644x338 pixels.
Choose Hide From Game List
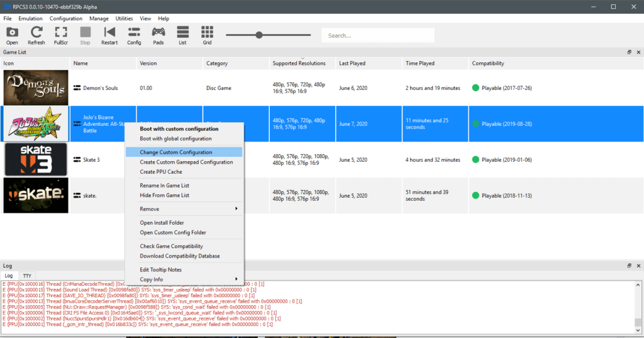click(x=184, y=195)
